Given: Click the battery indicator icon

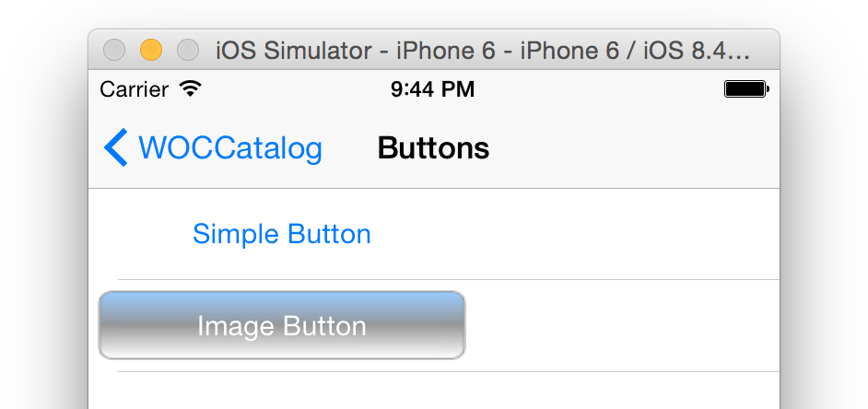Looking at the screenshot, I should [745, 89].
